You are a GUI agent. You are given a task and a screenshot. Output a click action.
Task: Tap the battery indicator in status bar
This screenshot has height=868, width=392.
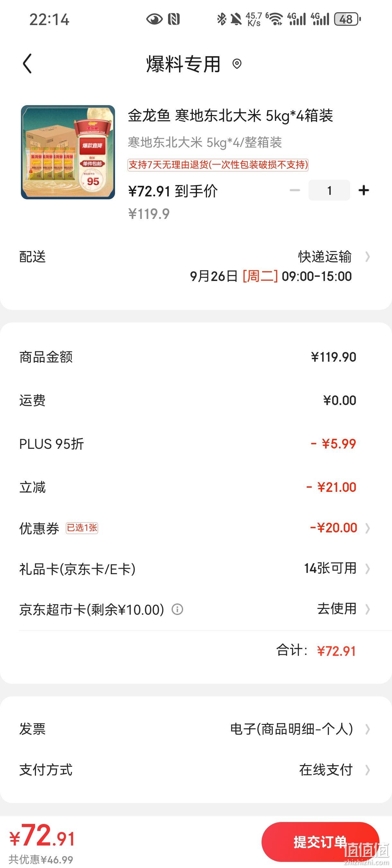click(348, 19)
